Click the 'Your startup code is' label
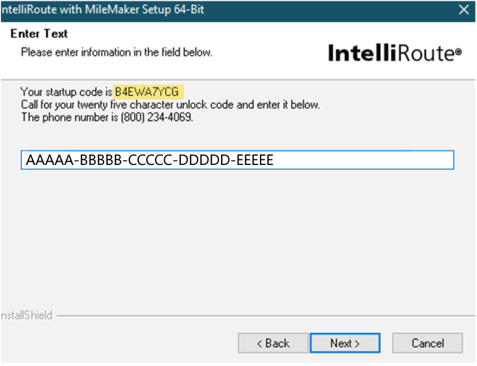This screenshot has height=366, width=477. [x=67, y=92]
